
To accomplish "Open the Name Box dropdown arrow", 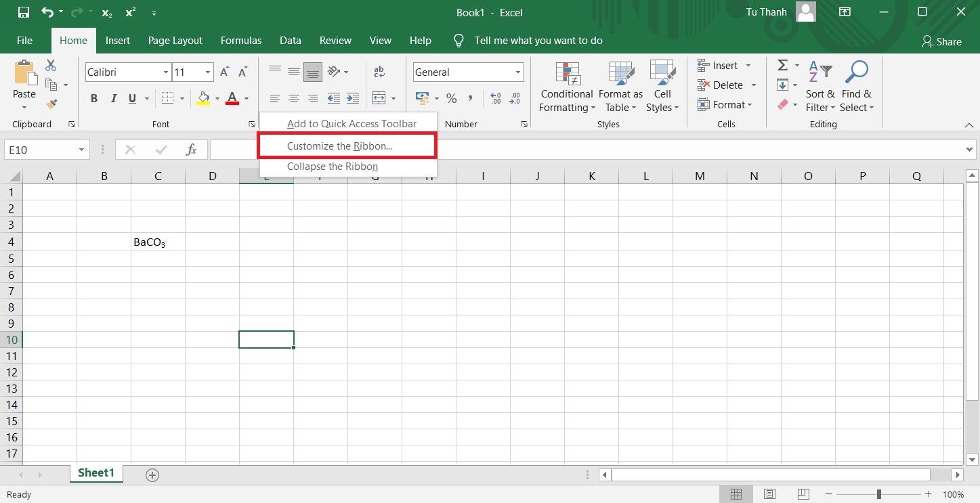I will point(82,150).
